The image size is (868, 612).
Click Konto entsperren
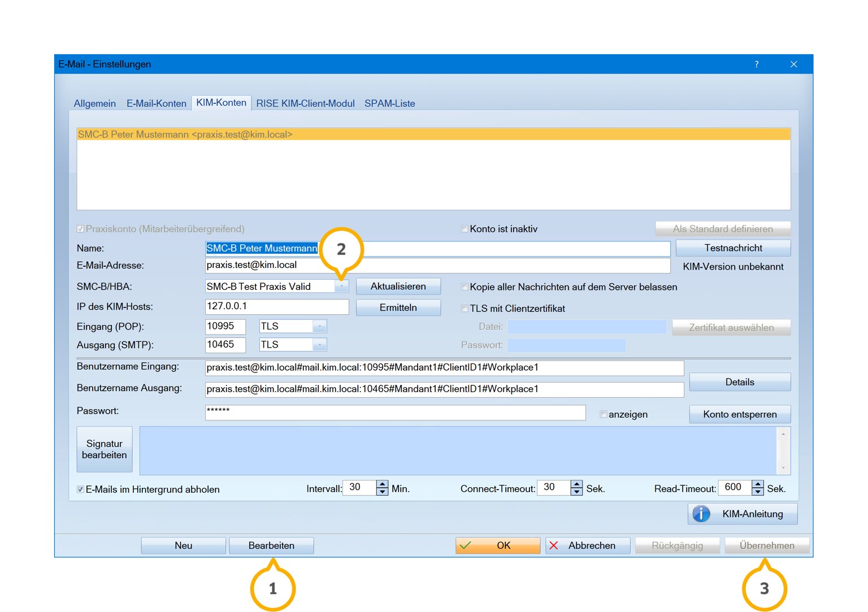pos(740,414)
